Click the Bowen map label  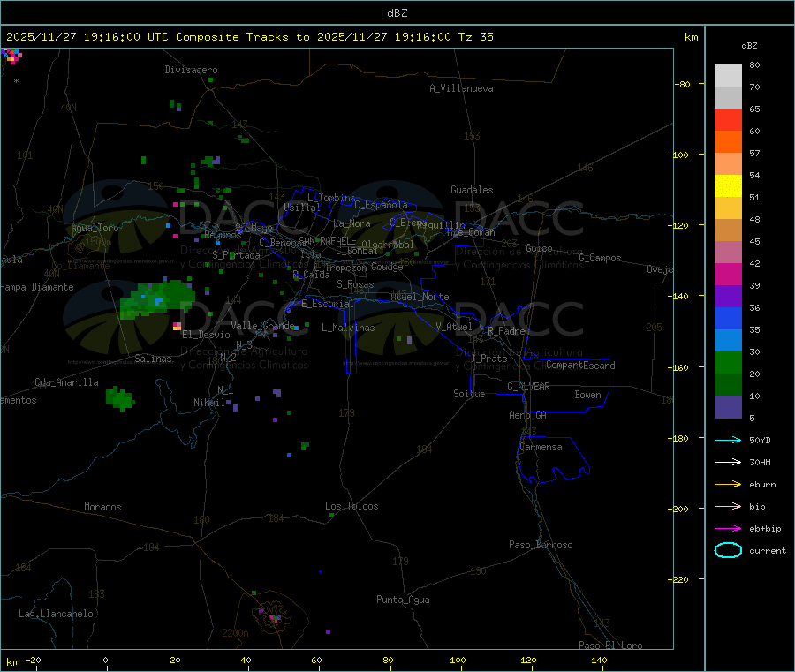[587, 395]
